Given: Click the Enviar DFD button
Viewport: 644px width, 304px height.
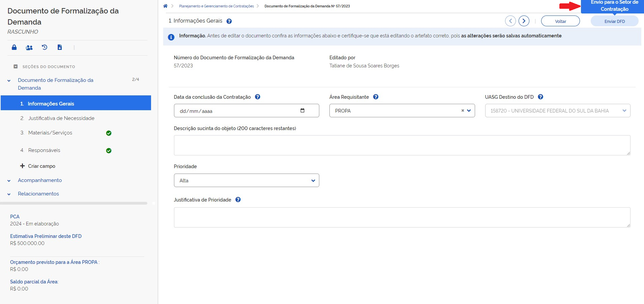Looking at the screenshot, I should pos(614,21).
